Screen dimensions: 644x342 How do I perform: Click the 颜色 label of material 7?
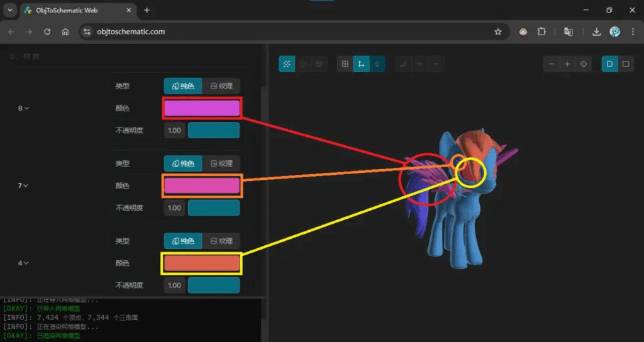[122, 185]
